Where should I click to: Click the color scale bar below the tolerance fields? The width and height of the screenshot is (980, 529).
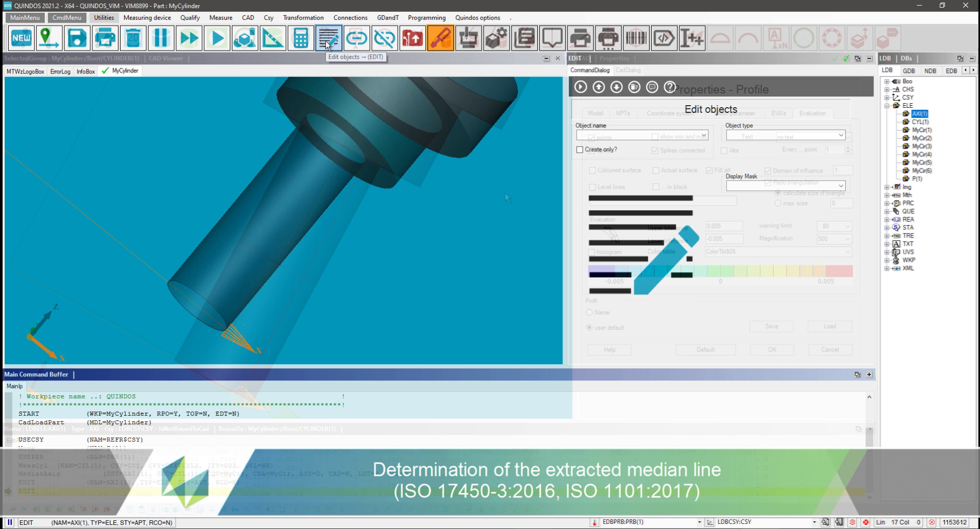(720, 271)
